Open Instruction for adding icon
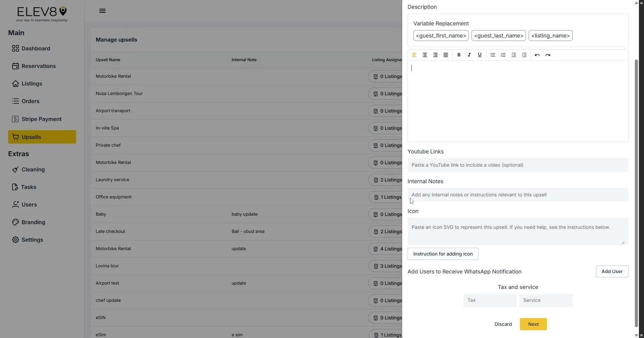Image resolution: width=644 pixels, height=338 pixels. [x=443, y=254]
